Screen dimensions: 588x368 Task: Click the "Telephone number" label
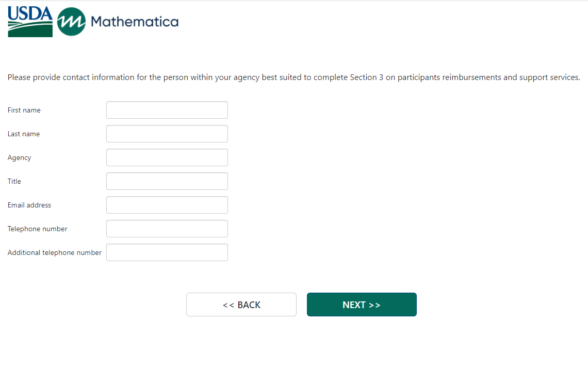pos(38,229)
